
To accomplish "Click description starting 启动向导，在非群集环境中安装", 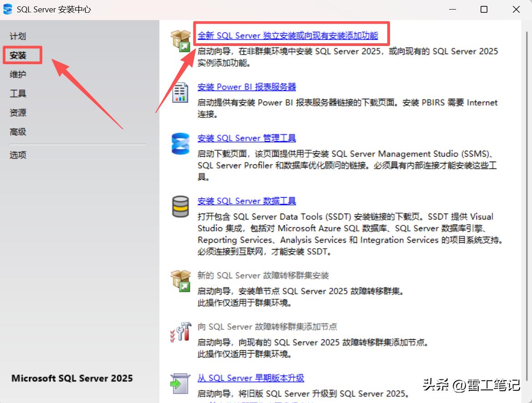I will 348,57.
